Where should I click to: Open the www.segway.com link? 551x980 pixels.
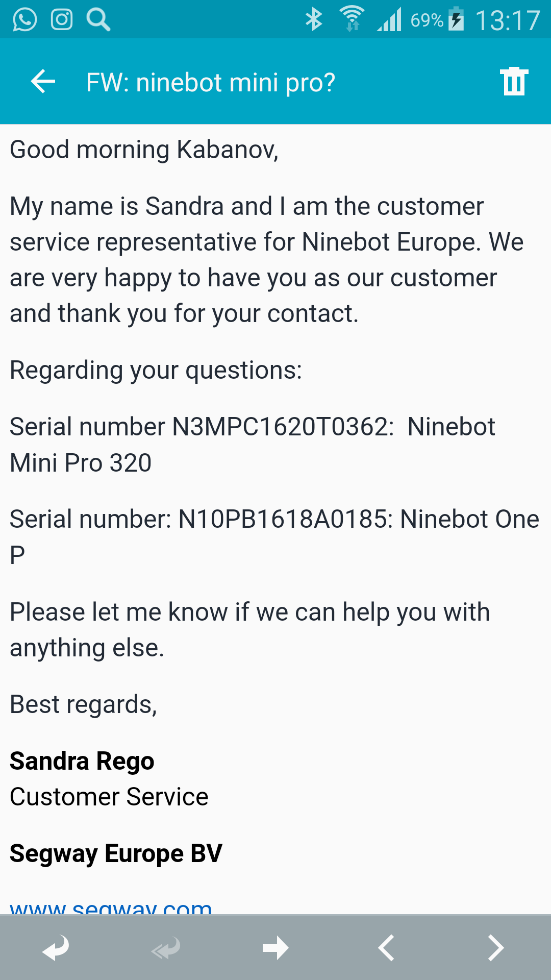coord(111,906)
